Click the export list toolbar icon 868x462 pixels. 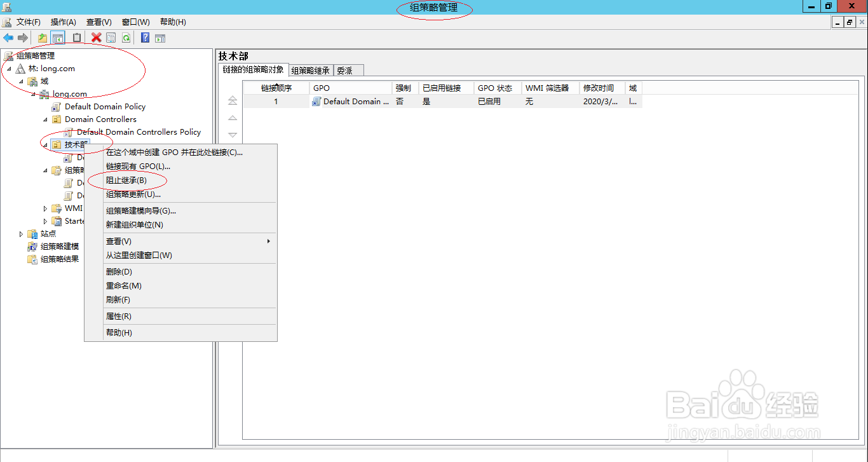75,37
